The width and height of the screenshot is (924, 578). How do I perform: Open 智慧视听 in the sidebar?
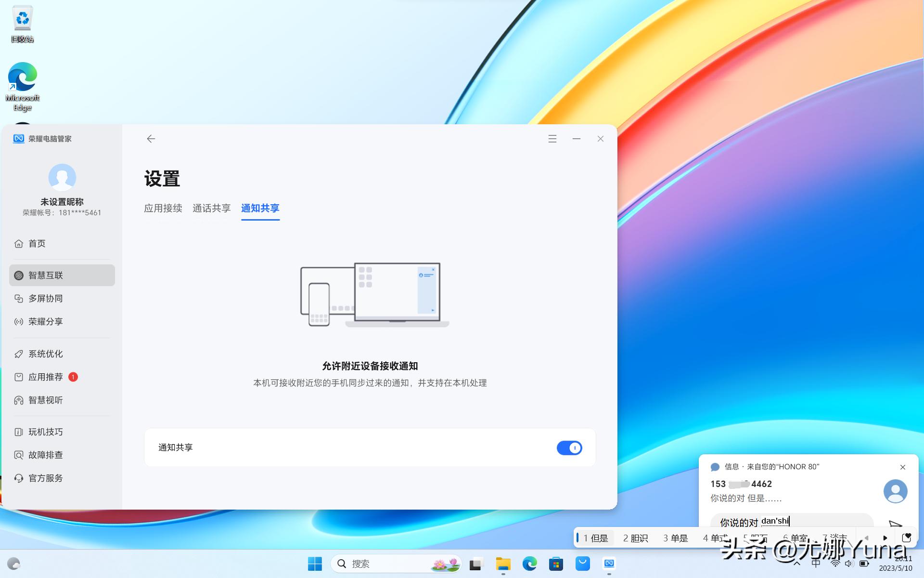tap(45, 400)
